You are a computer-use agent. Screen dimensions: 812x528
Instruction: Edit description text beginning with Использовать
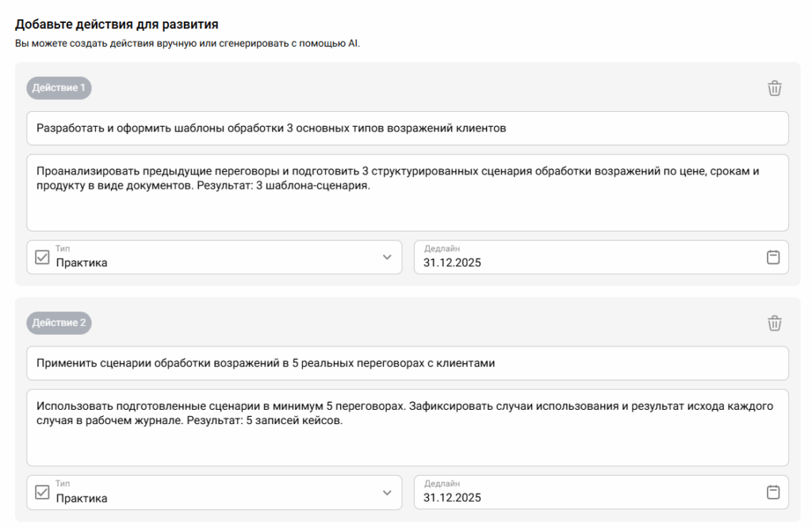point(396,413)
